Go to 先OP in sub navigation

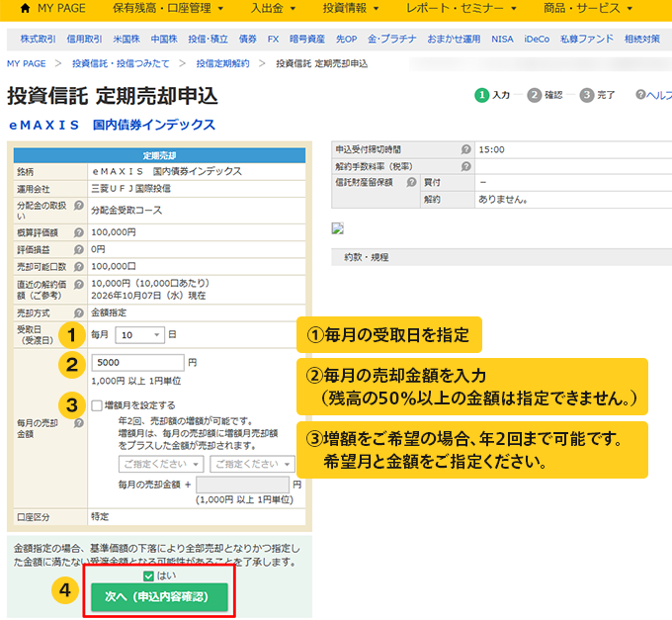tap(346, 39)
